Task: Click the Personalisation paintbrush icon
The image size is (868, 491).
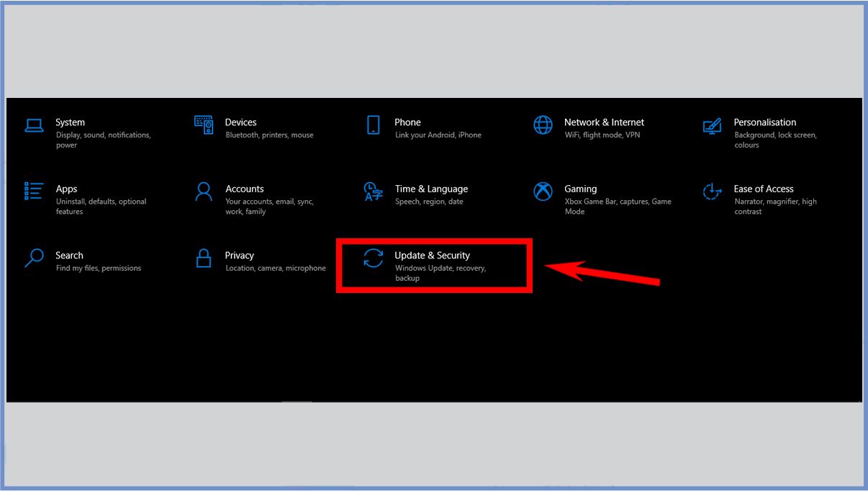Action: (x=712, y=126)
